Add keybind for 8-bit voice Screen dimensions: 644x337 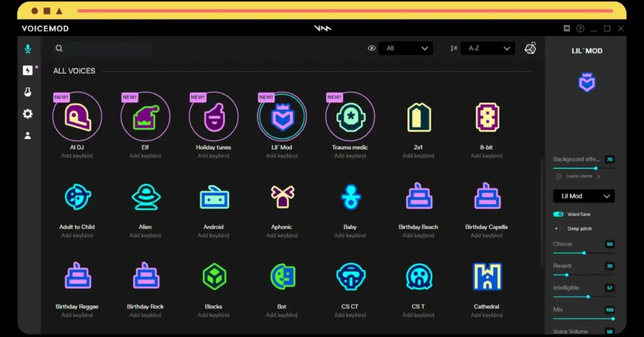point(487,156)
